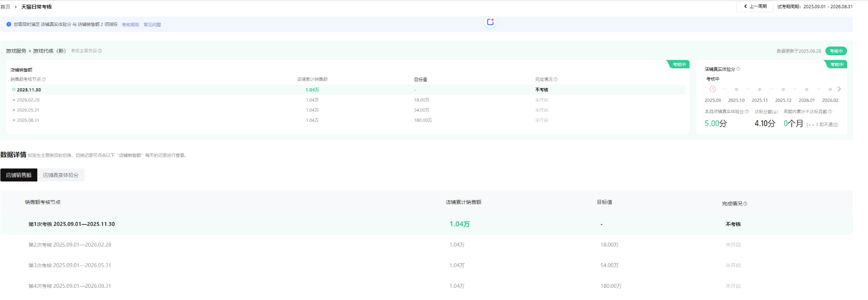Click help icon beside 店铺真实体验分 card title
The height and width of the screenshot is (300, 868).
coord(738,69)
